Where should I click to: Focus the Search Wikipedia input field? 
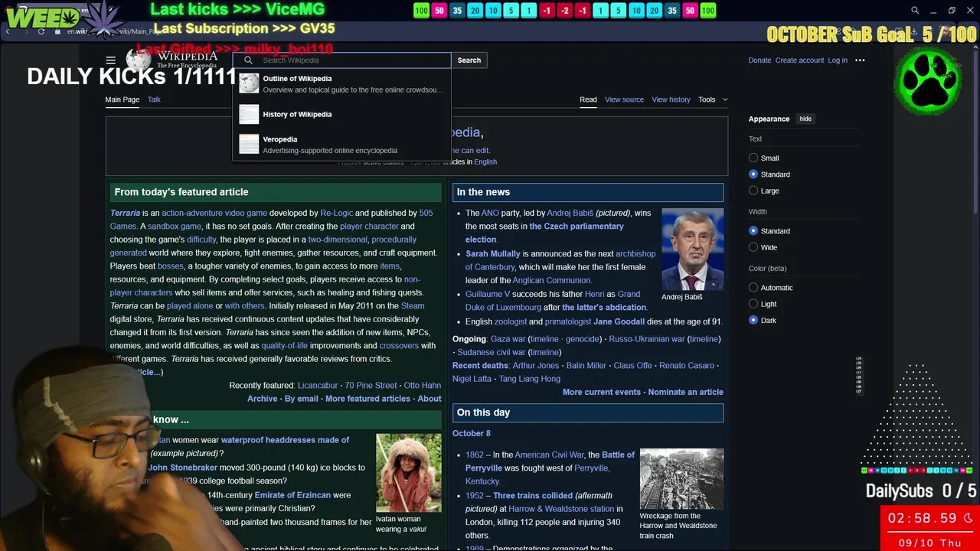pyautogui.click(x=342, y=60)
